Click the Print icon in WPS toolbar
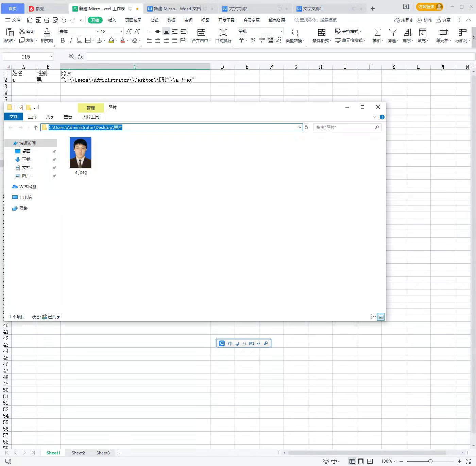The width and height of the screenshot is (476, 466). coord(47,20)
